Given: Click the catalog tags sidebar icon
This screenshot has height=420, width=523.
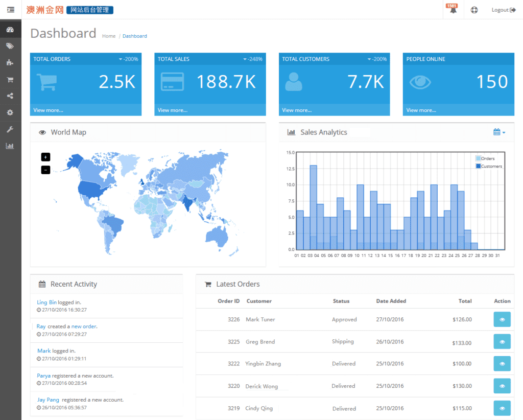Looking at the screenshot, I should (10, 46).
